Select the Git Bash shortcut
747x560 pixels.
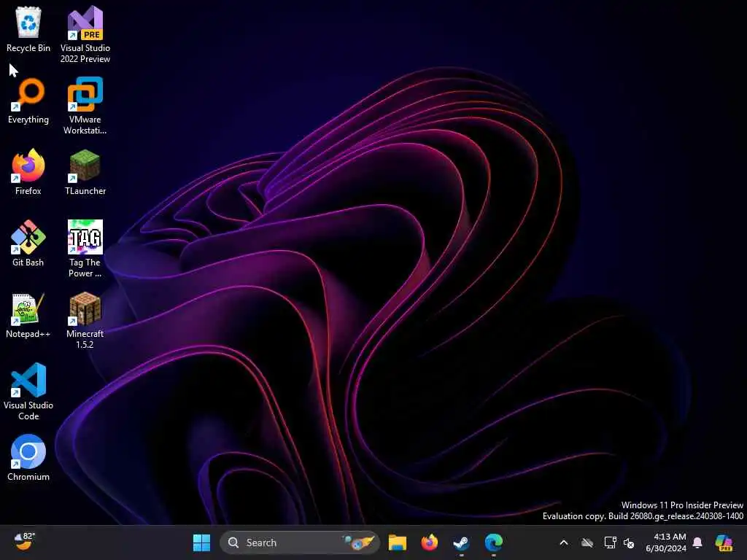tap(28, 244)
